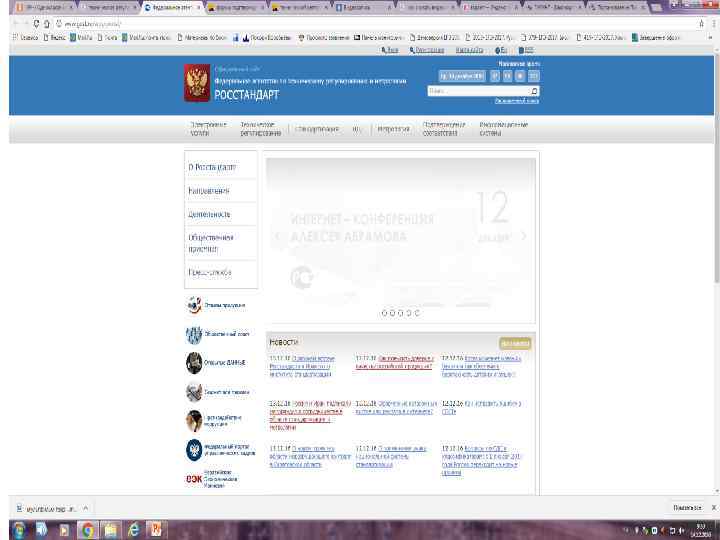Click the Карта сайта link
The width and height of the screenshot is (720, 540).
pyautogui.click(x=469, y=50)
